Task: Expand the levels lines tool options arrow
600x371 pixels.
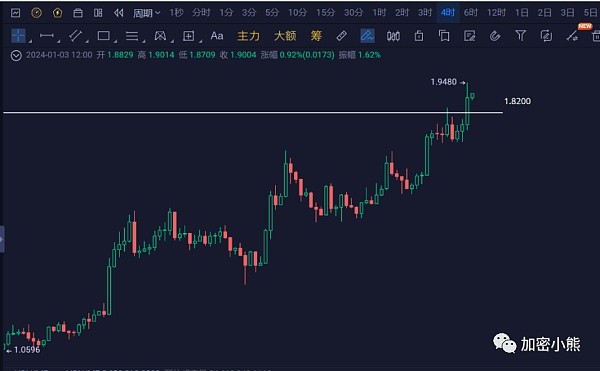Action: (x=143, y=41)
